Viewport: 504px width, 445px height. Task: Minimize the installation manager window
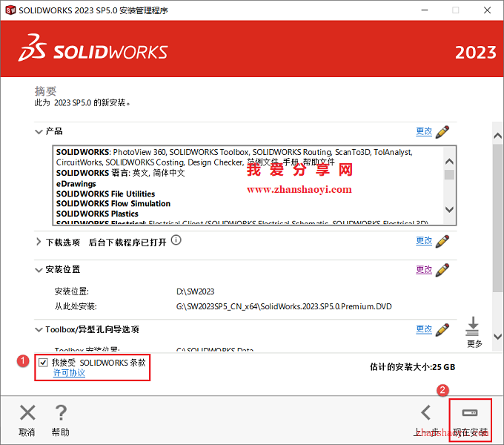point(425,10)
